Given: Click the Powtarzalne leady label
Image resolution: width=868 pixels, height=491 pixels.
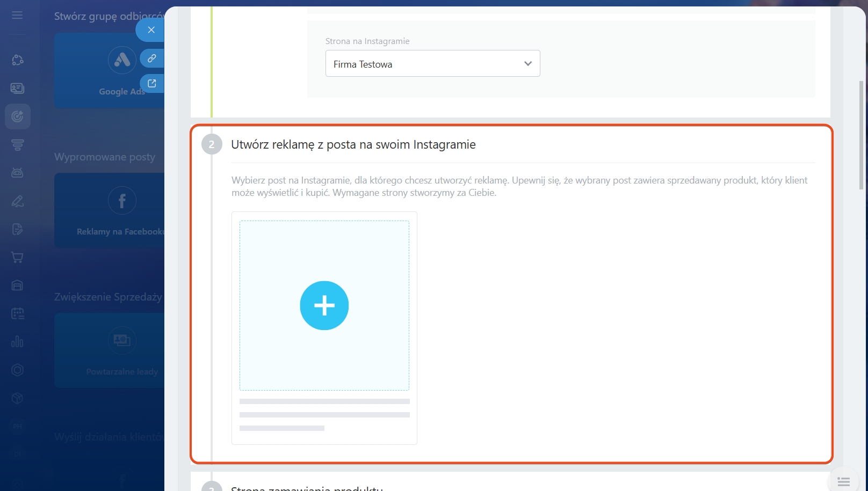Looking at the screenshot, I should pos(122,372).
